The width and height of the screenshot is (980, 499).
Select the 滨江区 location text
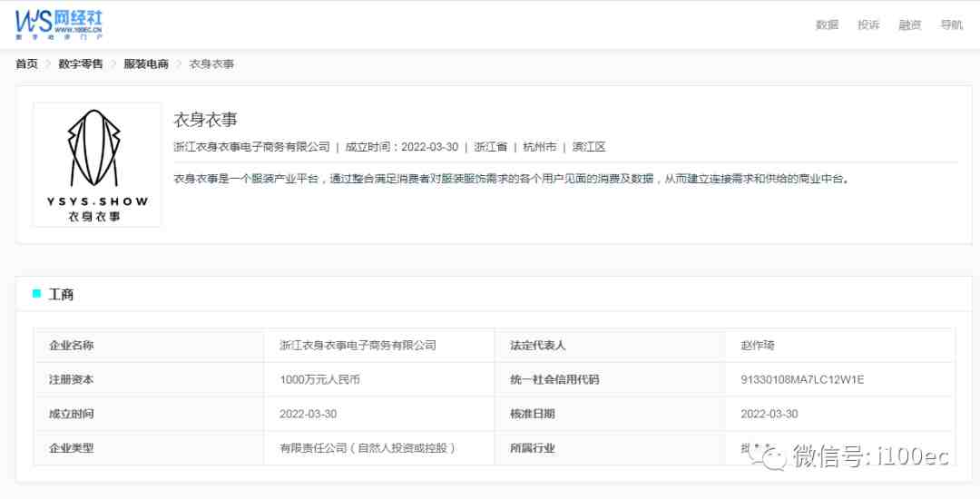click(590, 147)
